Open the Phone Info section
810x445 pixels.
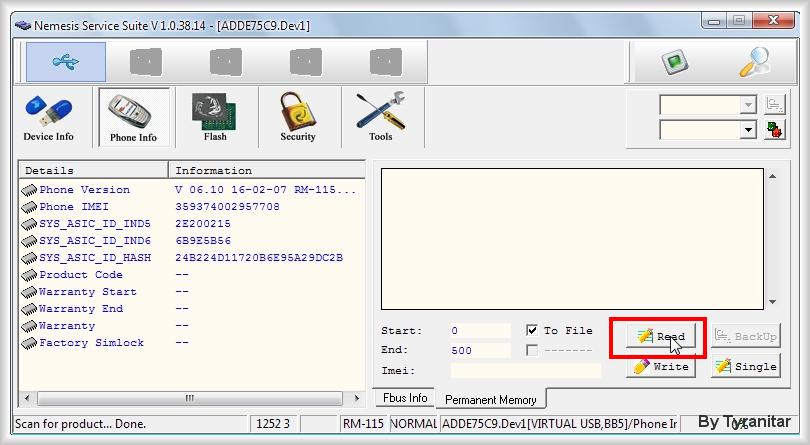click(x=133, y=118)
